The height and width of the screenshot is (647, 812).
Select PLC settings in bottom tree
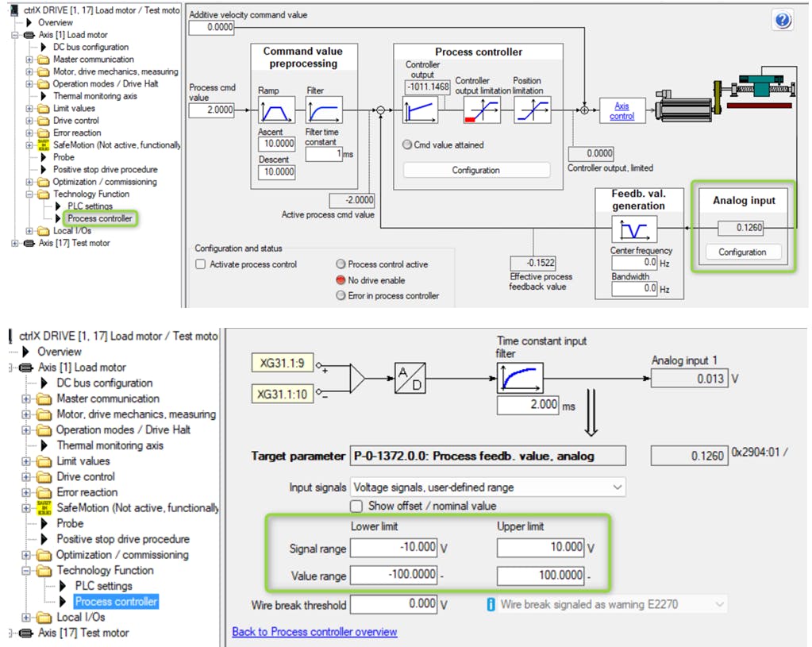tap(103, 586)
